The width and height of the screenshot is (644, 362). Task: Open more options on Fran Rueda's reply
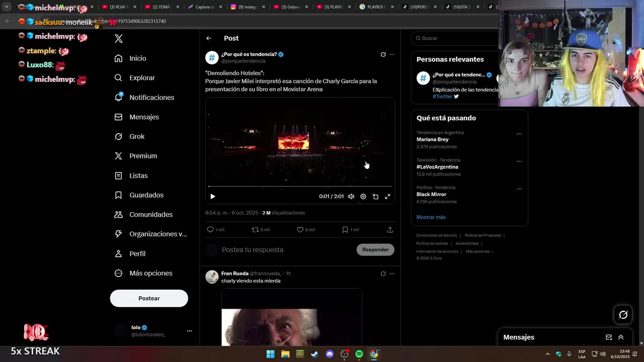[392, 274]
